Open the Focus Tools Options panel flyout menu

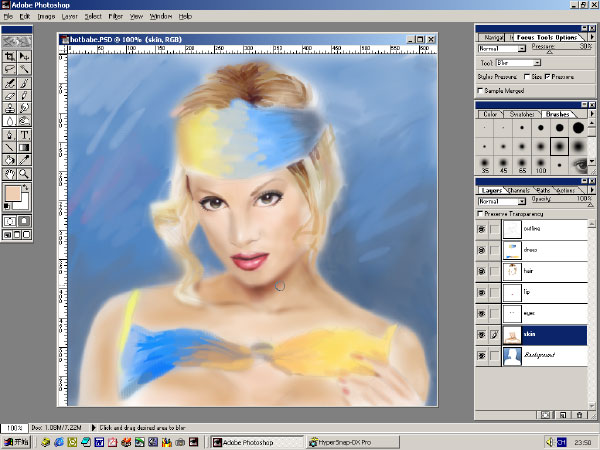coord(592,37)
